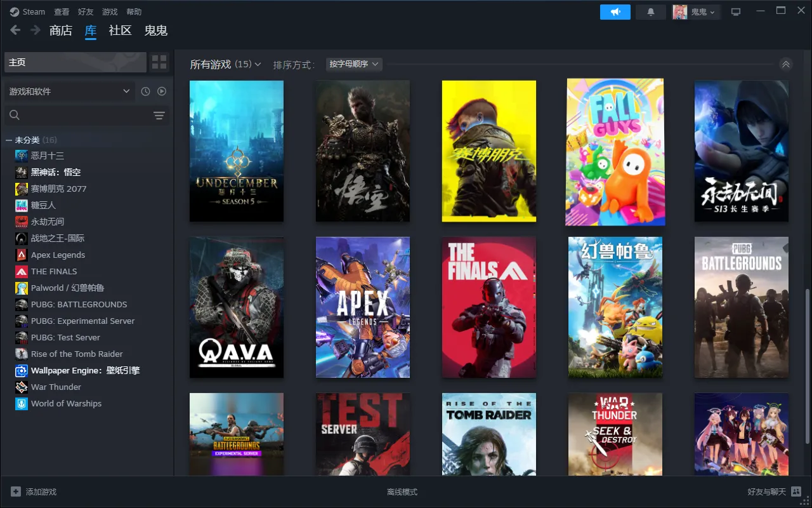Collapse the 未分类 category
The image size is (812, 508).
pyautogui.click(x=9, y=140)
